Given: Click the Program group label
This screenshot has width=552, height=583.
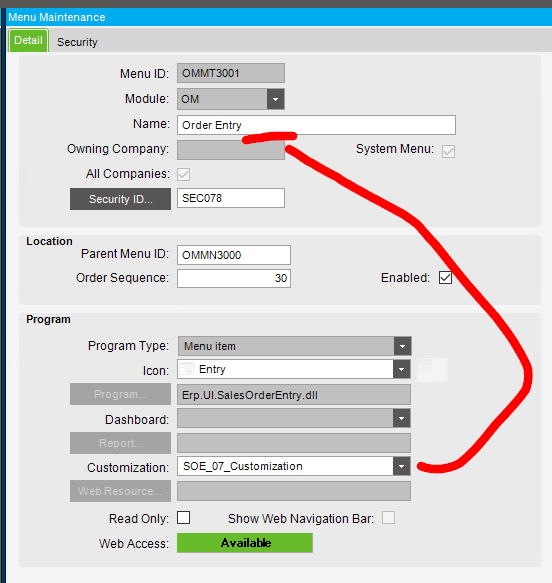Looking at the screenshot, I should (x=48, y=319).
